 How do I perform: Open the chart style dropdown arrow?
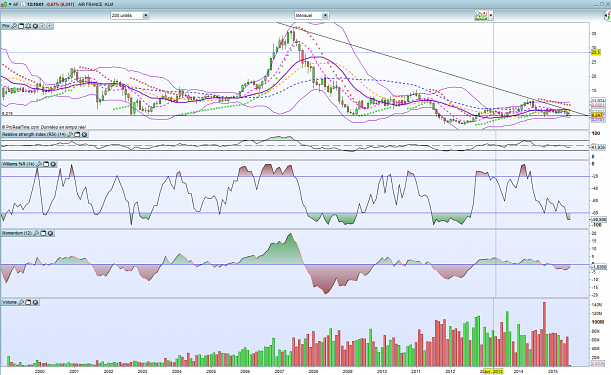[x=491, y=16]
